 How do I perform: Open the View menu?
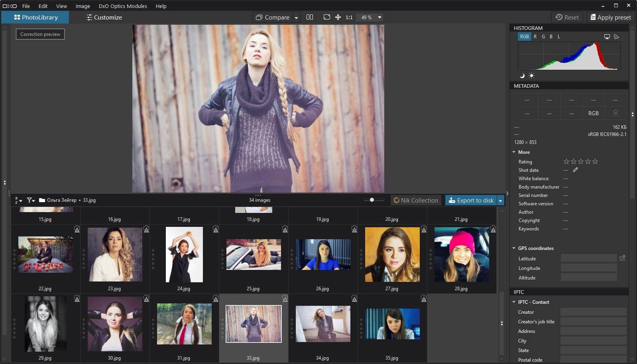(x=61, y=6)
